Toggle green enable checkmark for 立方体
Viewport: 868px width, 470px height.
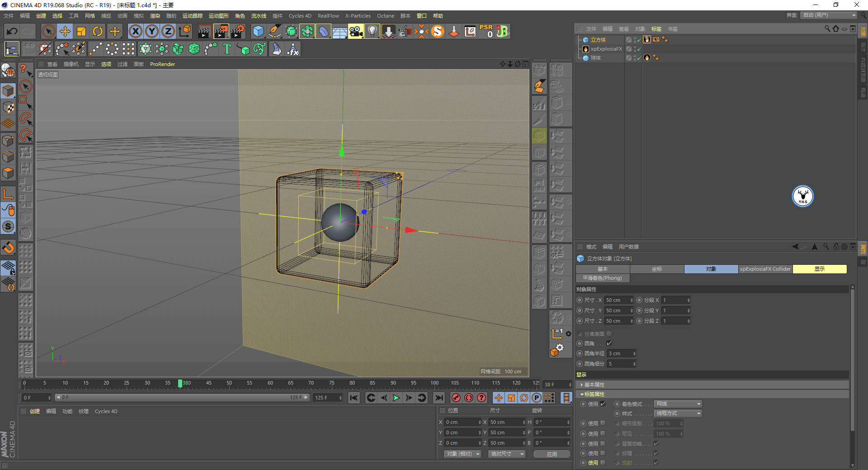(639, 40)
